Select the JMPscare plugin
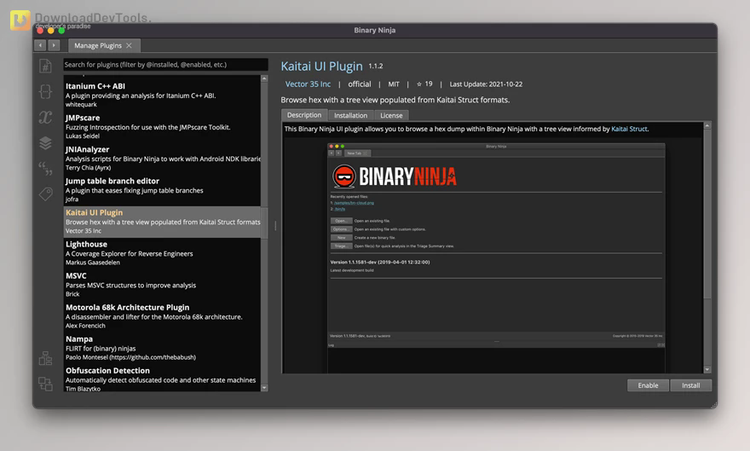Image resolution: width=750 pixels, height=451 pixels. click(162, 126)
